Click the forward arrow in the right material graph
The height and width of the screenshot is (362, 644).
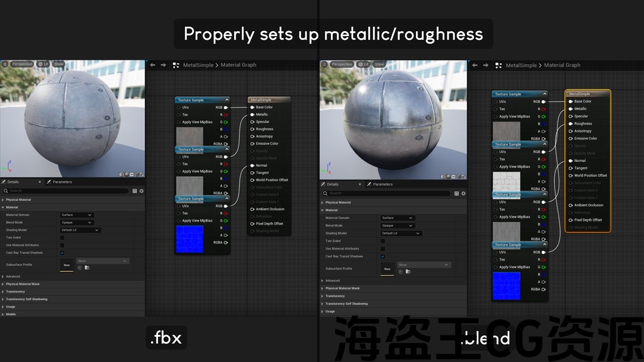coord(486,65)
